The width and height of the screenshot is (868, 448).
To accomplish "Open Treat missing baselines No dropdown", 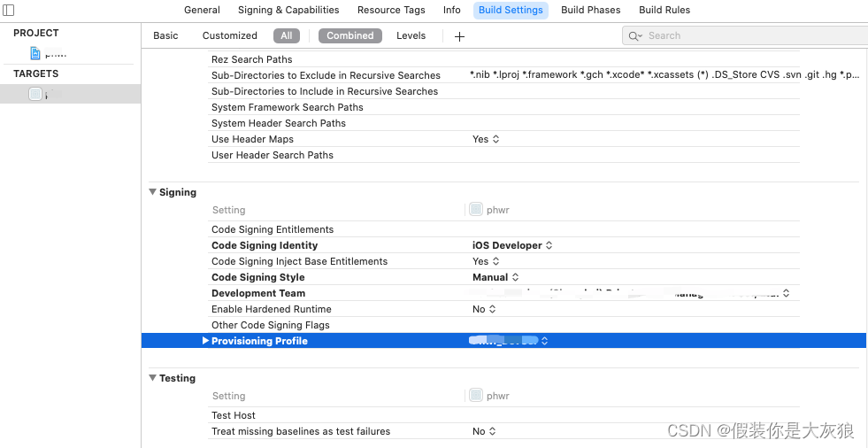I will 484,431.
